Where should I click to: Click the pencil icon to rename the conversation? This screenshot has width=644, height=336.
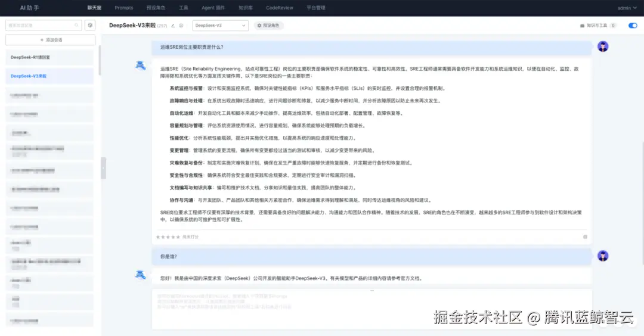pos(173,26)
